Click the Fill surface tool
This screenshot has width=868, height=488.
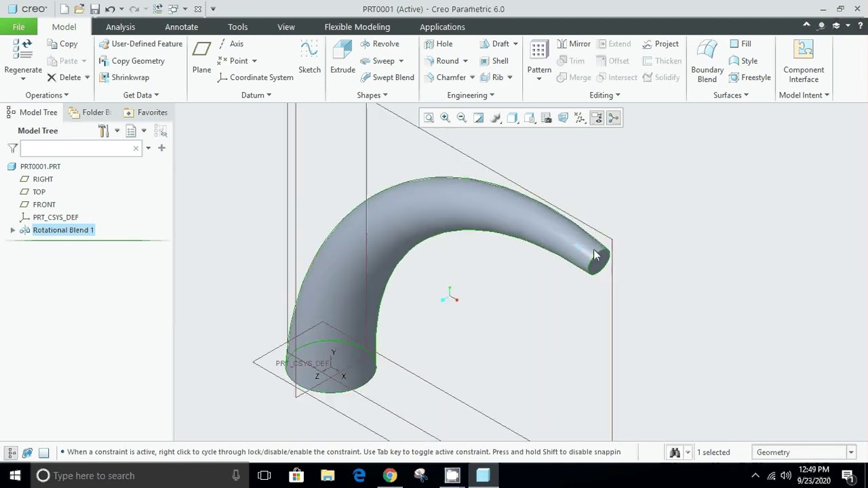pyautogui.click(x=740, y=44)
